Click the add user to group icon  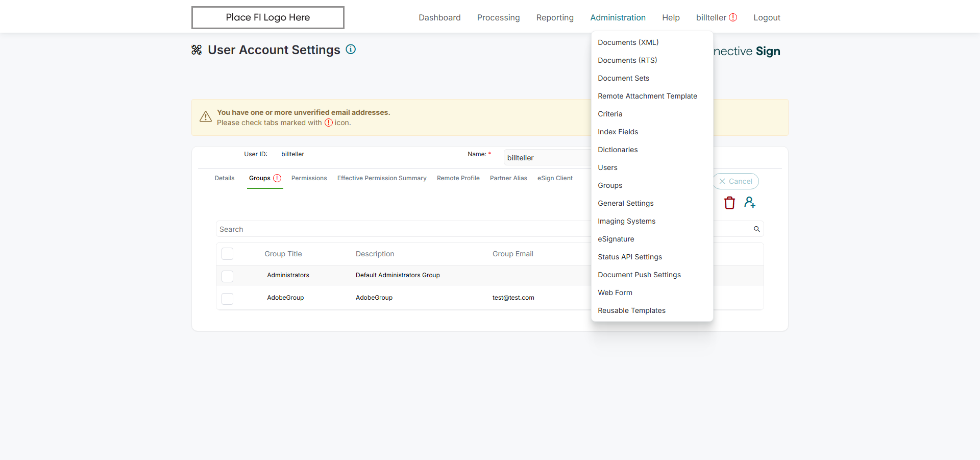[x=749, y=203]
